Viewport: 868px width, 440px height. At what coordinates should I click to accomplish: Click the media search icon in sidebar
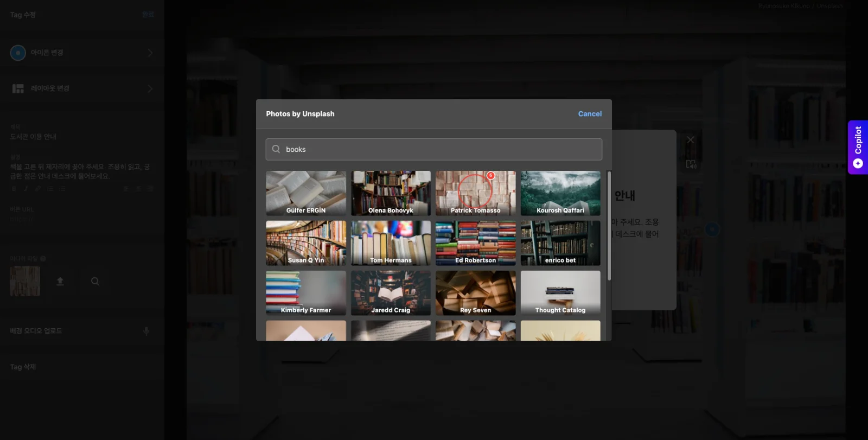pos(95,281)
